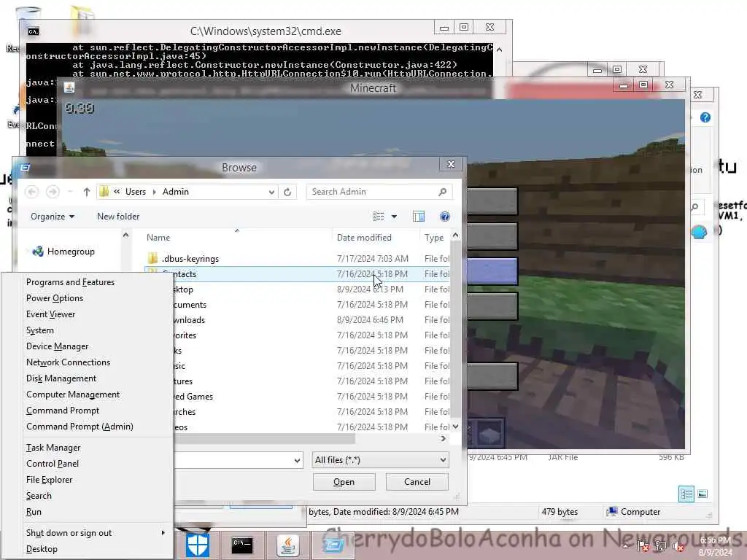Viewport: 747px width, 560px height.
Task: Sort by the Type column header
Action: pos(434,238)
